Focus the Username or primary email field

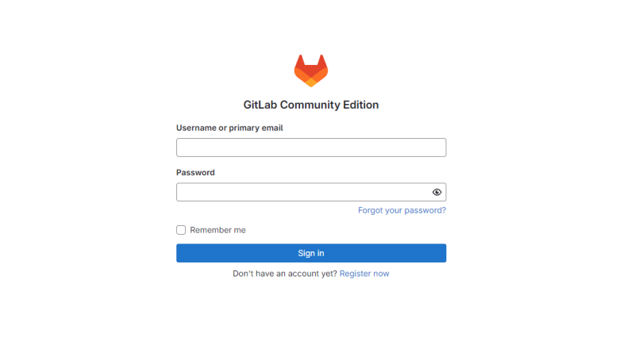[x=311, y=148]
